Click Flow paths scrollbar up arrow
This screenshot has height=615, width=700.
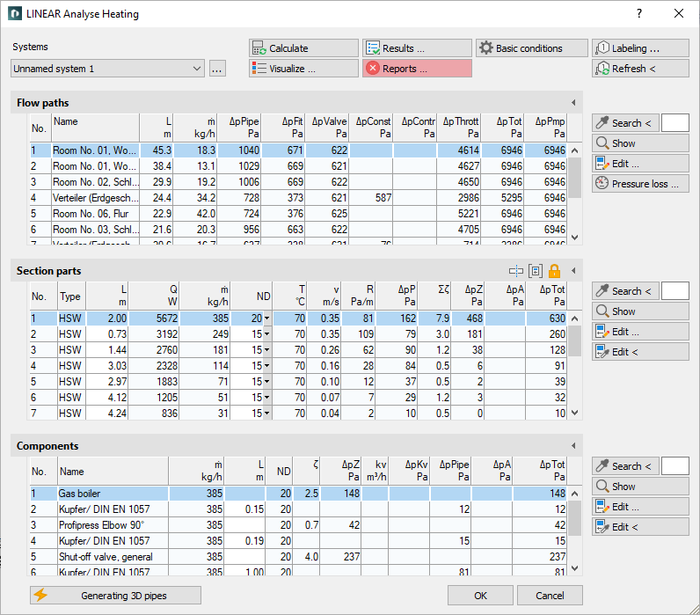pyautogui.click(x=574, y=150)
